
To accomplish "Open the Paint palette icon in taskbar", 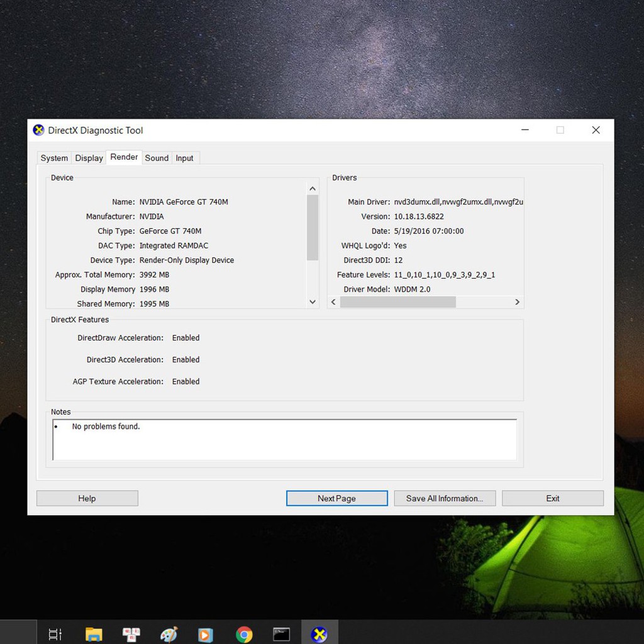I will click(169, 634).
